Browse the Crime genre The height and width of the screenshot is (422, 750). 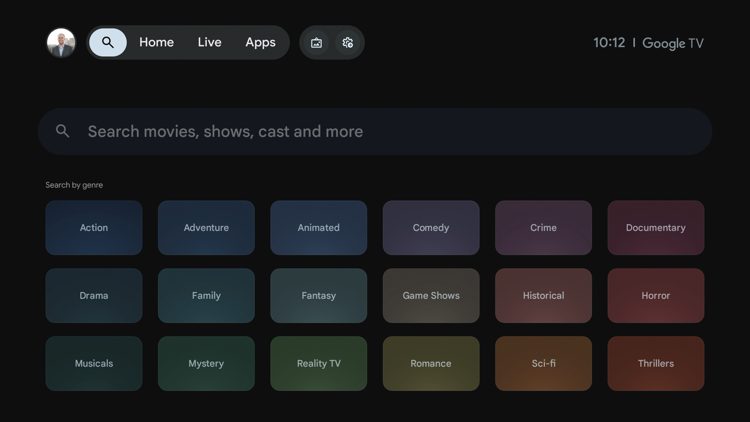click(543, 228)
